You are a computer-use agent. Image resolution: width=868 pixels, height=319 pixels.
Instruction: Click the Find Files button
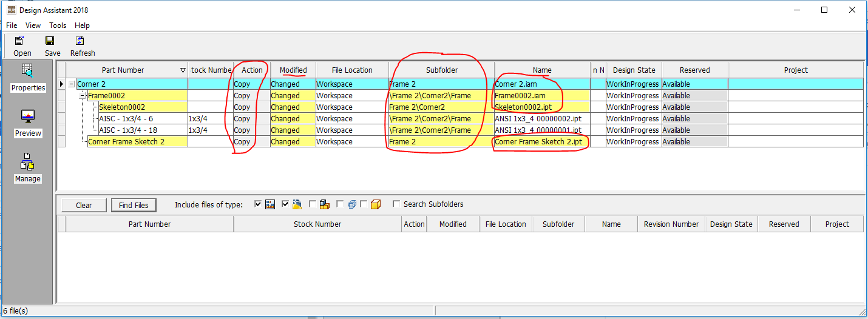[x=134, y=205]
